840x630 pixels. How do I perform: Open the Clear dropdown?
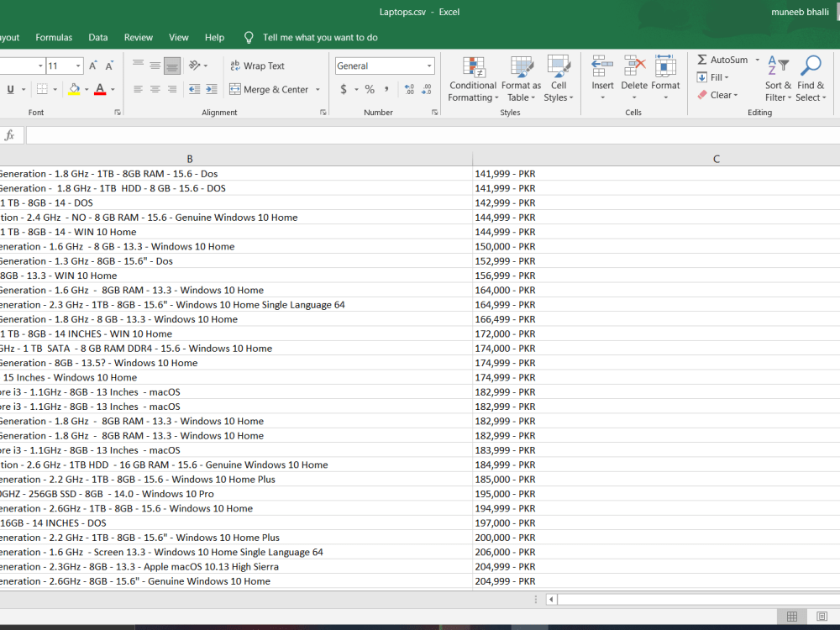point(718,95)
